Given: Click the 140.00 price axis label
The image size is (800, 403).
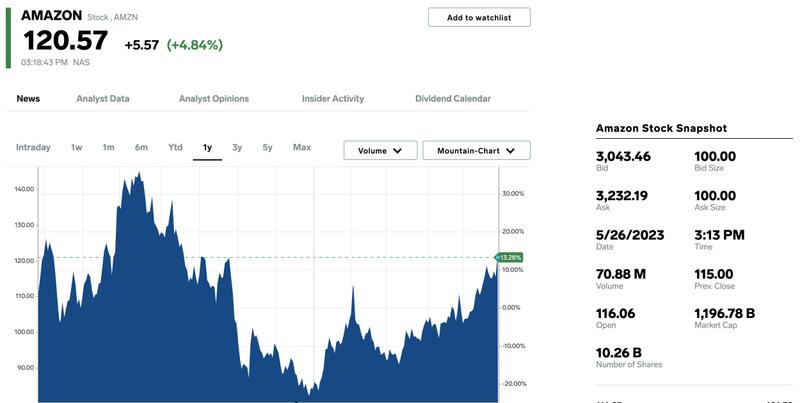Looking at the screenshot, I should tap(25, 189).
